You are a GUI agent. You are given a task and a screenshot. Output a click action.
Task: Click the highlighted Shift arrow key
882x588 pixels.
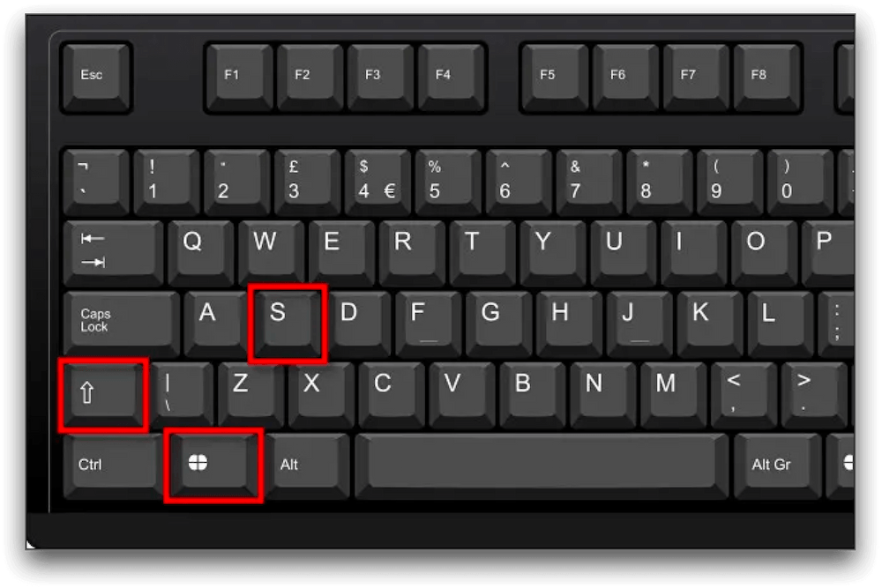pos(104,395)
